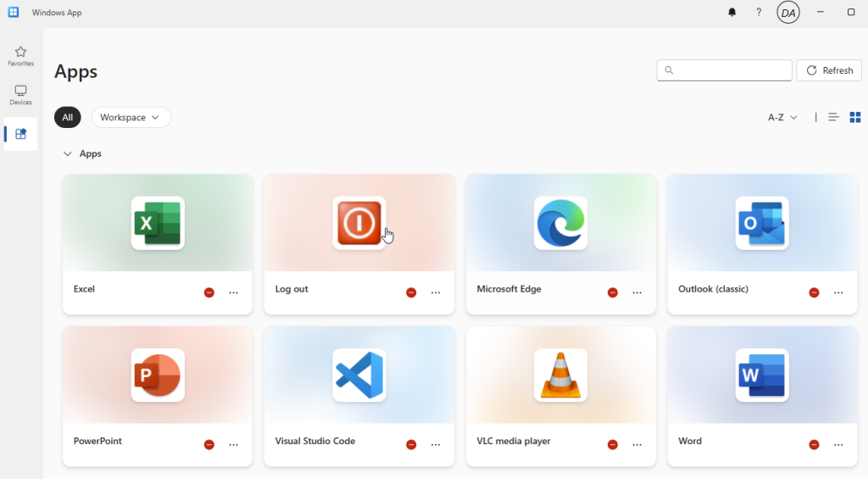Screen dimensions: 868x479
Task: Go to Devices in sidebar
Action: pos(20,95)
